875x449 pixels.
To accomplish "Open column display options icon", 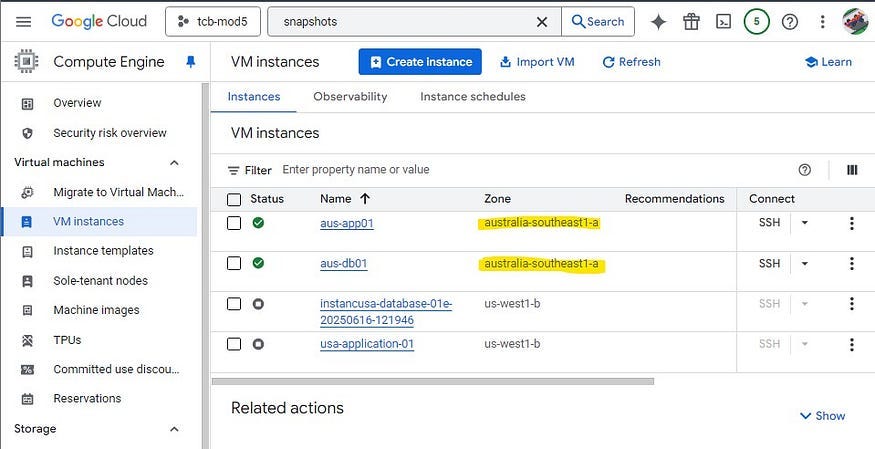I will (x=852, y=170).
